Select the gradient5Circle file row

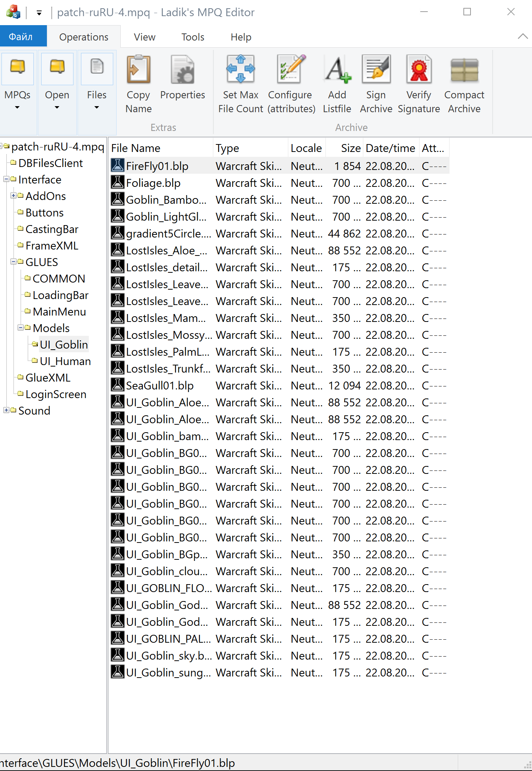click(280, 233)
